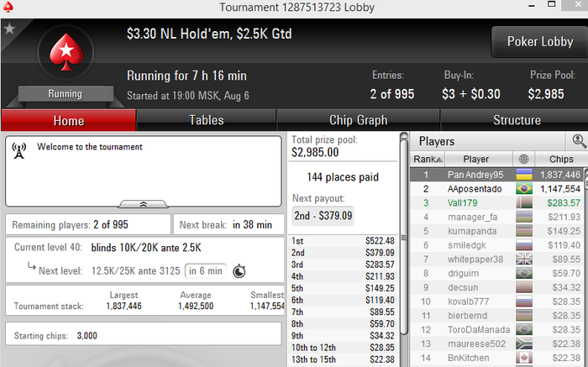Click the broadcast antenna icon beside welcome message
The width and height of the screenshot is (588, 367).
tap(19, 150)
